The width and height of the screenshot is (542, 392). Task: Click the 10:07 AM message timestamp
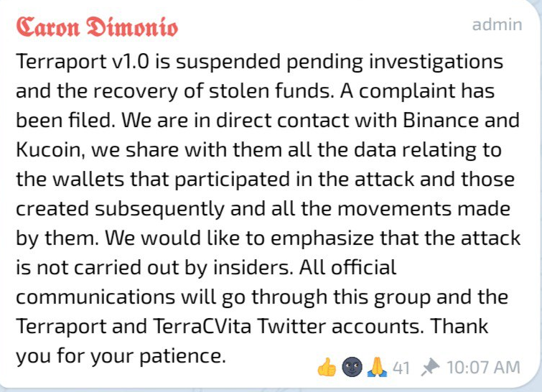483,368
